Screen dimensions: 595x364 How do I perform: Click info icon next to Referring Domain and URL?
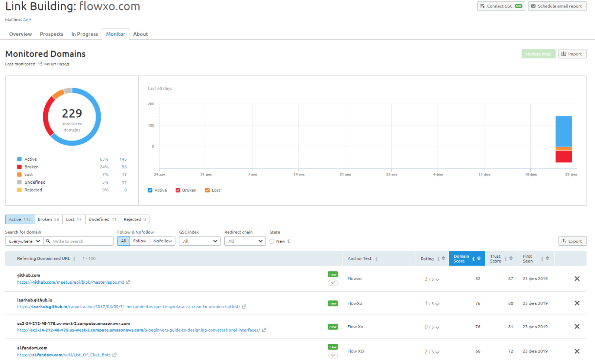74,259
